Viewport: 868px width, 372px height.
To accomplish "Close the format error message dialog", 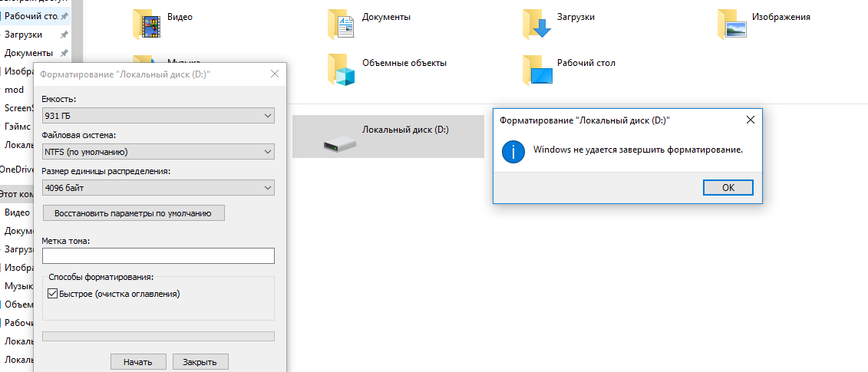I will [750, 120].
